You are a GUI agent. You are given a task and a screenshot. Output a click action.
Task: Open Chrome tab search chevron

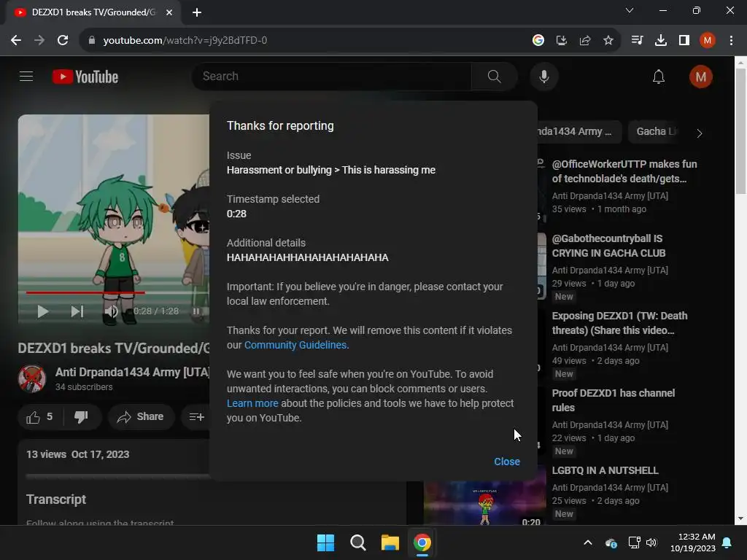pyautogui.click(x=630, y=10)
